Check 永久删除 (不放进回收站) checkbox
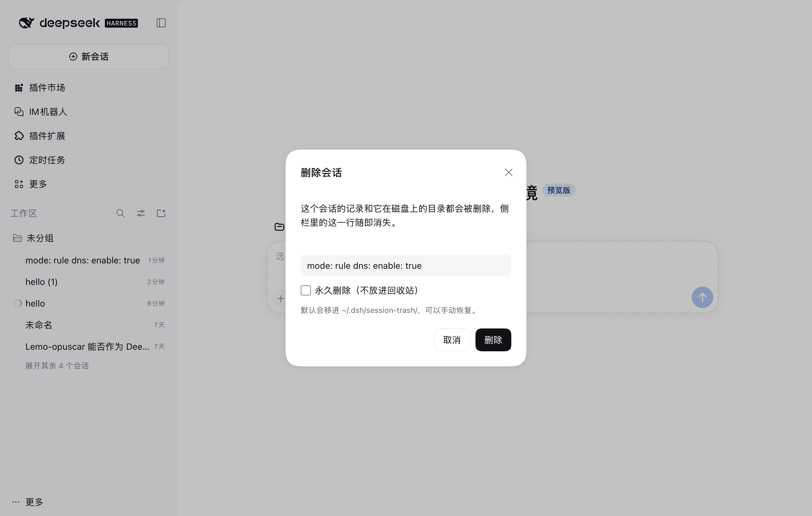 305,290
